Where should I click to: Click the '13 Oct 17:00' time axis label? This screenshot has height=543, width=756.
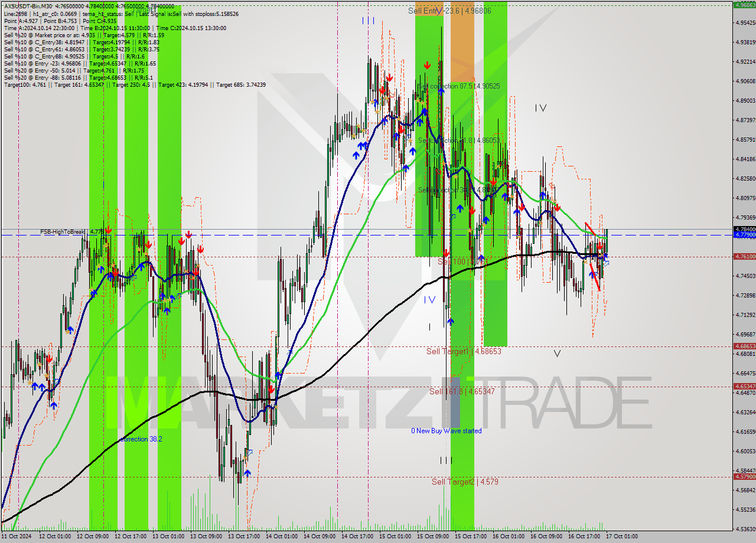tap(243, 537)
